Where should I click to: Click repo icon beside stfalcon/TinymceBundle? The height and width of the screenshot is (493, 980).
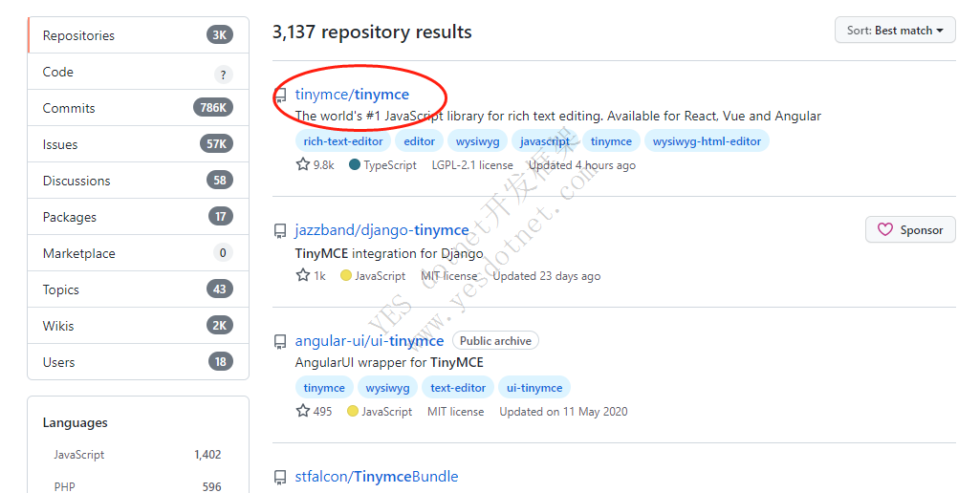[281, 478]
